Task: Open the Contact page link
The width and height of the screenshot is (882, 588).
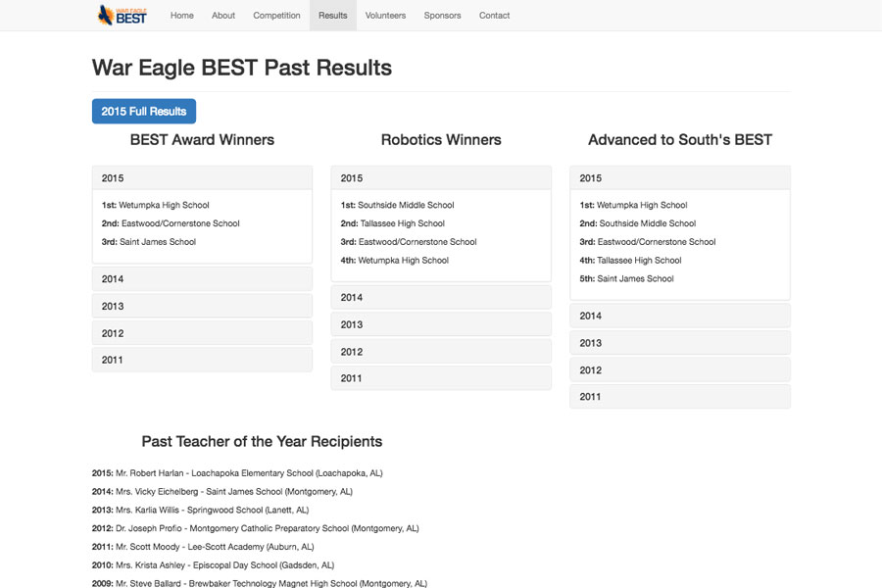Action: (495, 16)
